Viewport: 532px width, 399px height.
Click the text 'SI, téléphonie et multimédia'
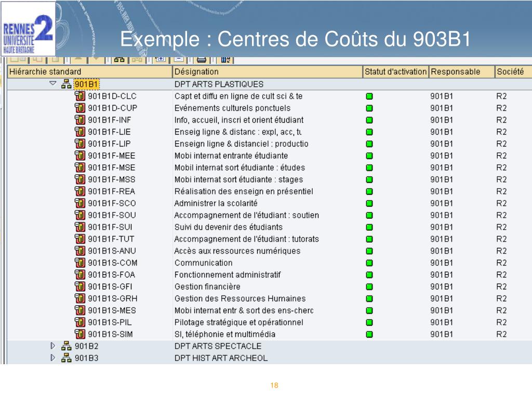[x=225, y=334]
